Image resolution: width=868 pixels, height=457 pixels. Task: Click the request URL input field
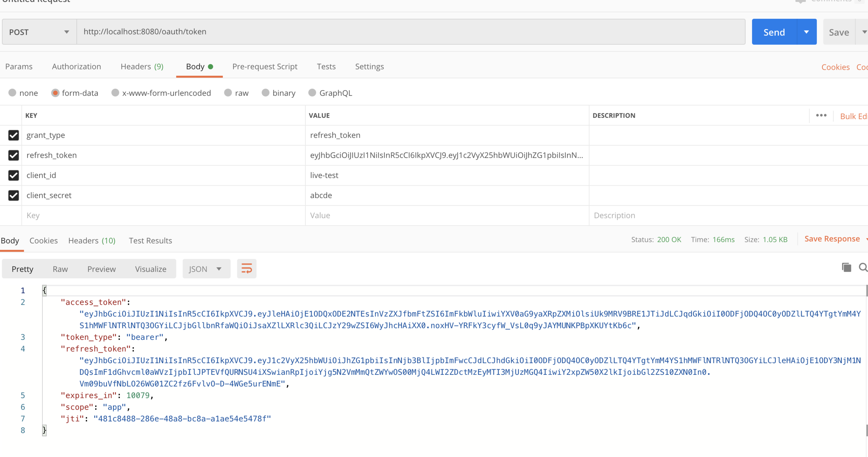(x=410, y=32)
